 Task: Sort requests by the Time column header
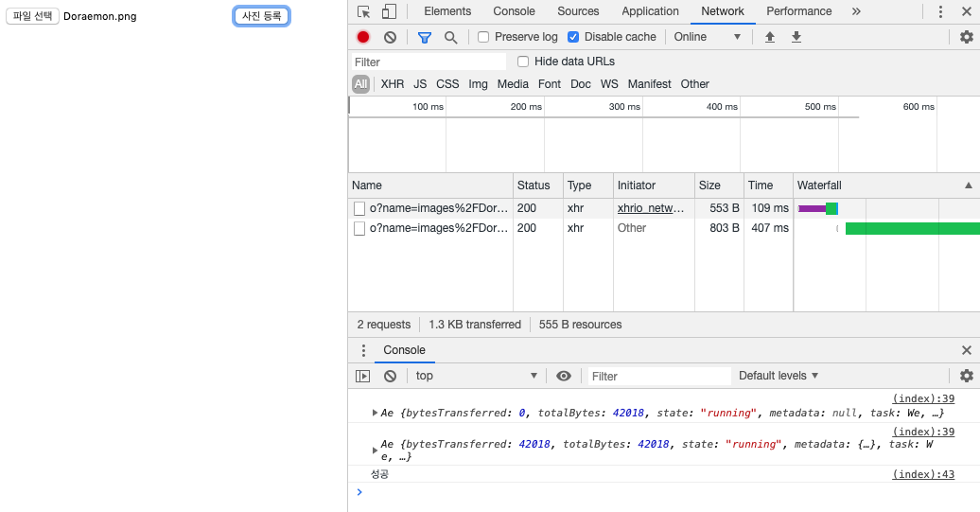tap(768, 185)
